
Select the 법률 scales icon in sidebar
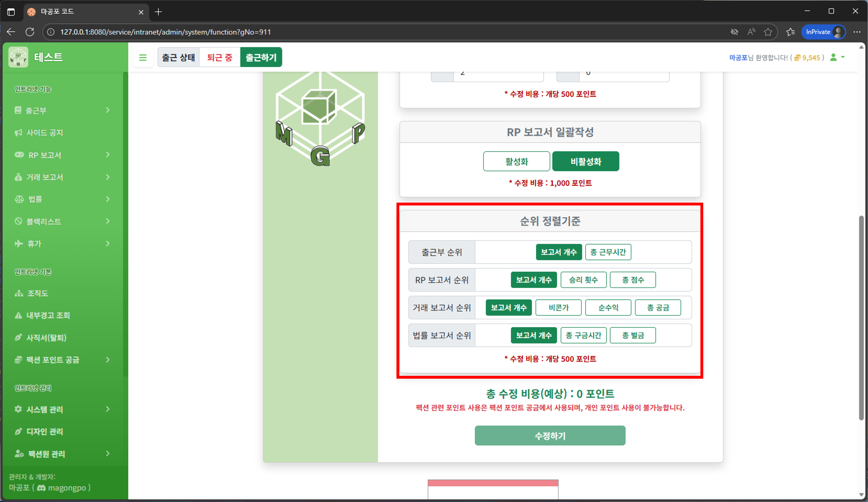[x=19, y=199]
